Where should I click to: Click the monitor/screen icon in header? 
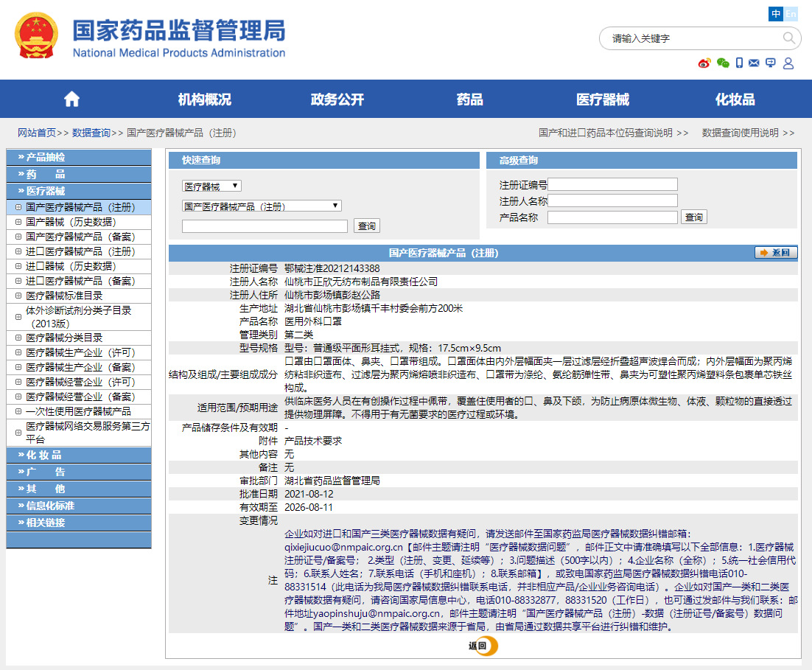pyautogui.click(x=770, y=63)
